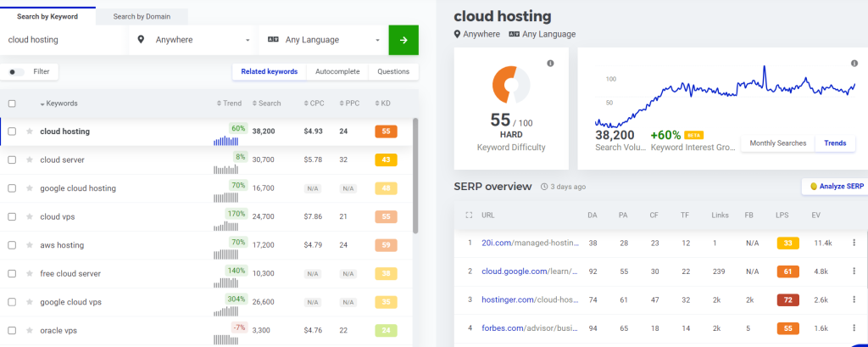
Task: Open the 20i.com managed-hosting link
Action: click(x=531, y=243)
